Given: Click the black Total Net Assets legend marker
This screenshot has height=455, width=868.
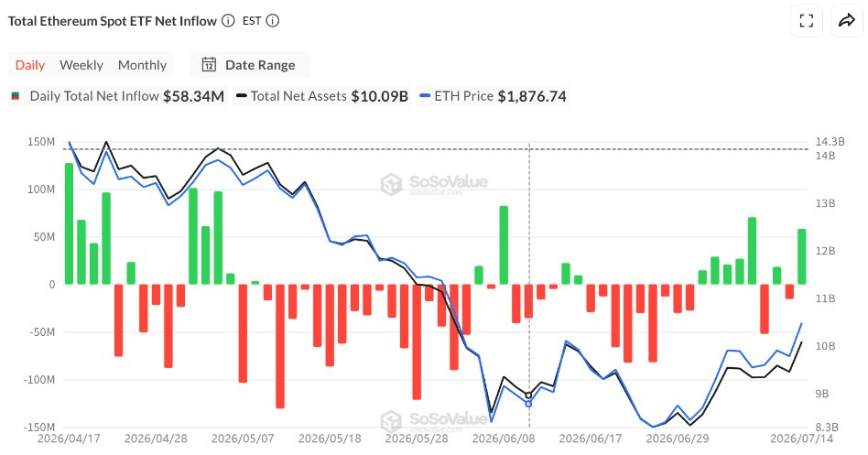Looking at the screenshot, I should click(x=242, y=96).
